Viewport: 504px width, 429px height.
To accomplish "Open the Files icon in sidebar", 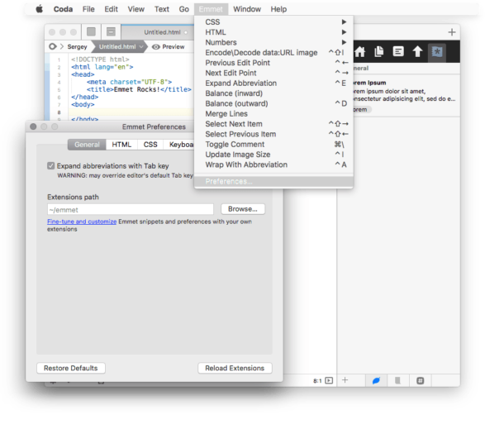I will (x=379, y=51).
